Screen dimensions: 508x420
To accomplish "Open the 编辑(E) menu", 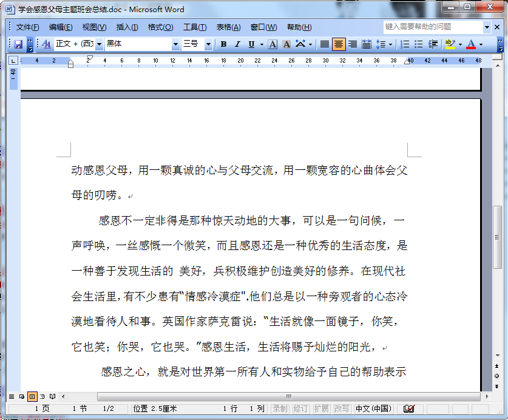I will pos(61,27).
